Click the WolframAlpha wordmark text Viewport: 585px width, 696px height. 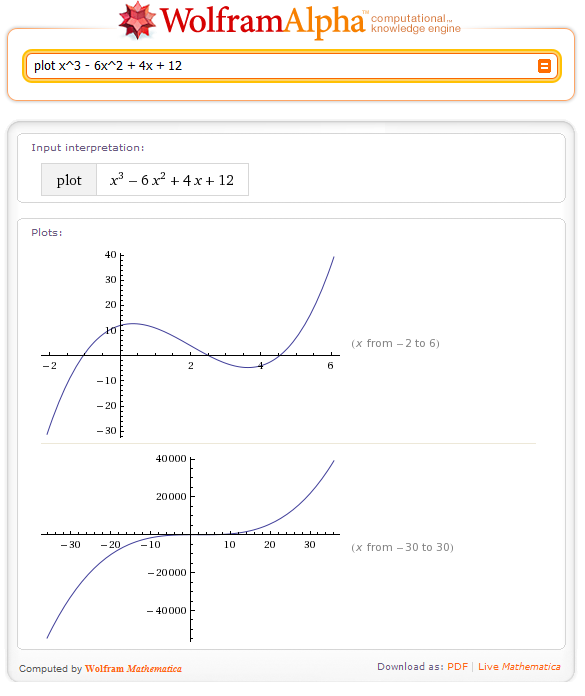point(263,21)
